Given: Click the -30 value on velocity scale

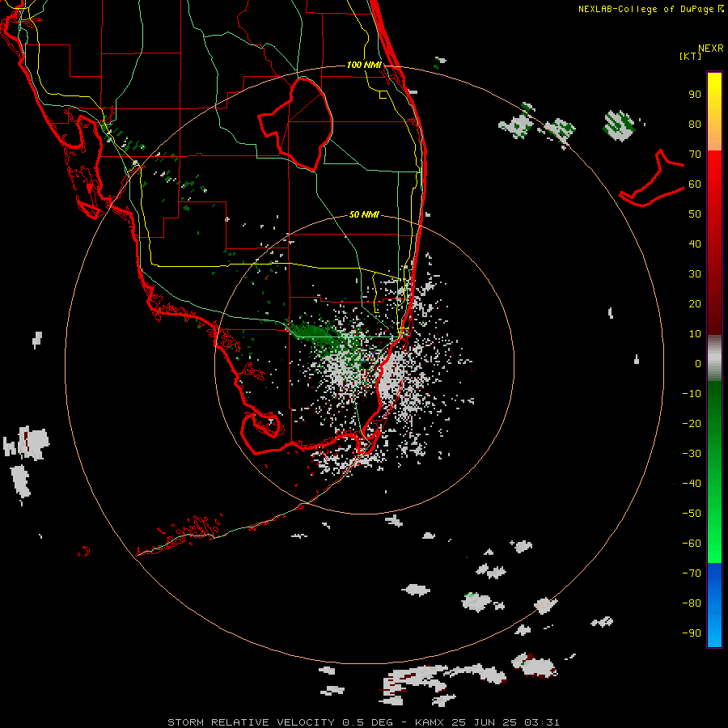Looking at the screenshot, I should pyautogui.click(x=692, y=454).
